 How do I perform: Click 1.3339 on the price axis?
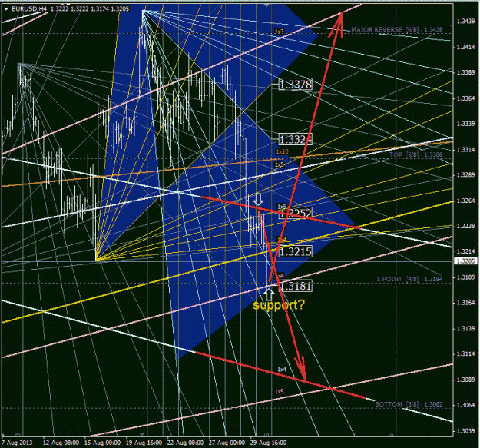(x=466, y=124)
